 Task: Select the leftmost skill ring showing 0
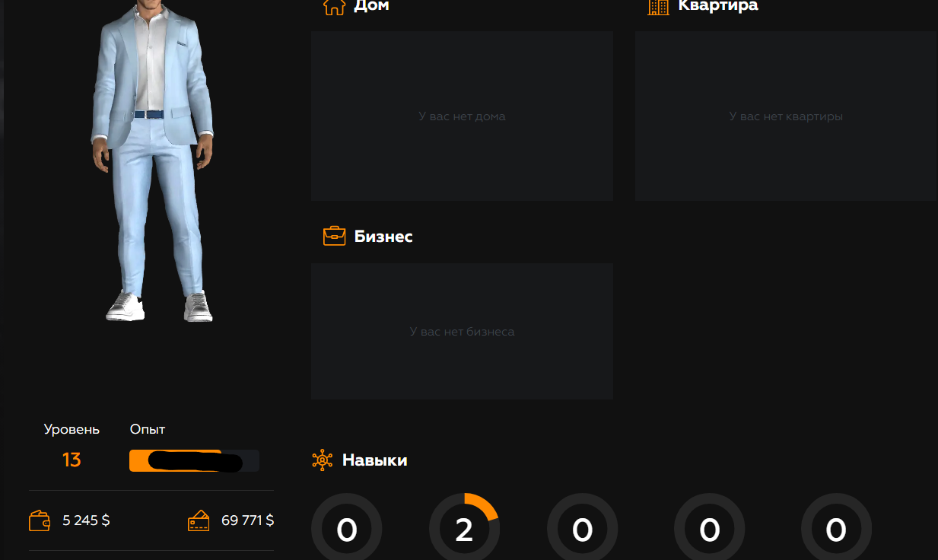tap(347, 529)
